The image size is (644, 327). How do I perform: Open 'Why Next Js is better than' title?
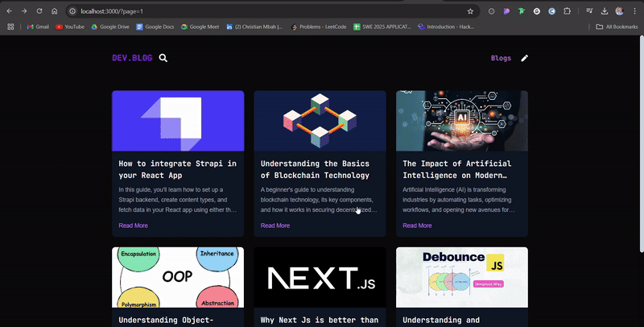320,320
